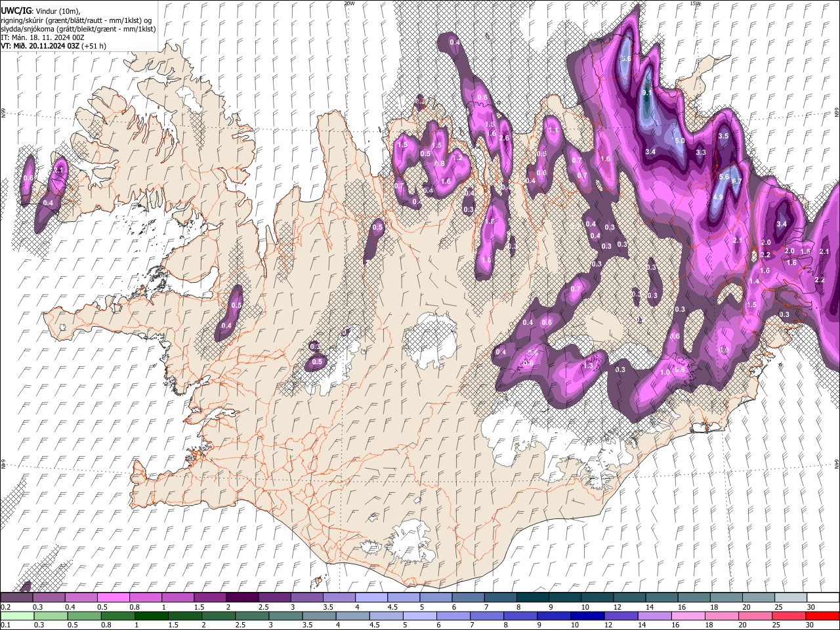Click the 6.7 value label on the map
840x630 pixels.
click(x=736, y=182)
